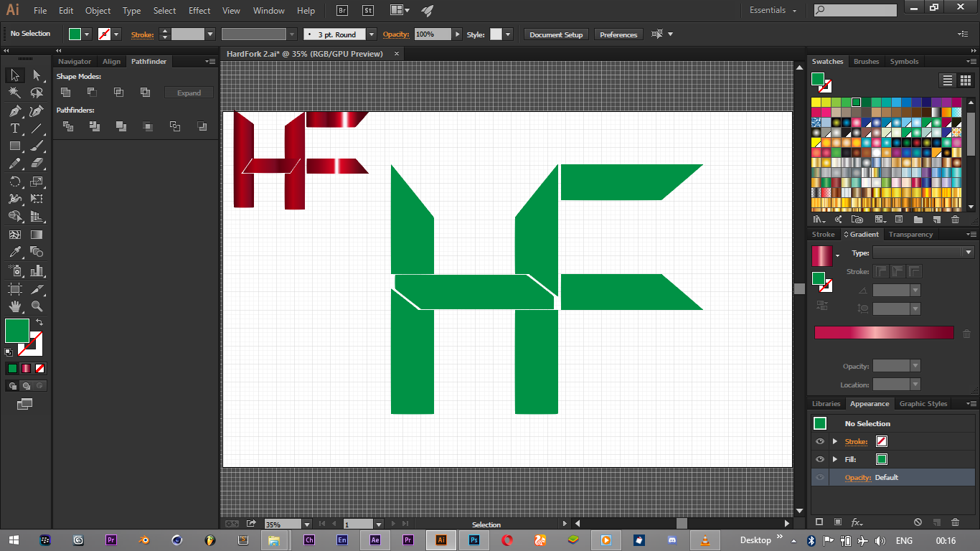The width and height of the screenshot is (980, 551).
Task: Select the Magic Wand tool
Action: click(14, 93)
